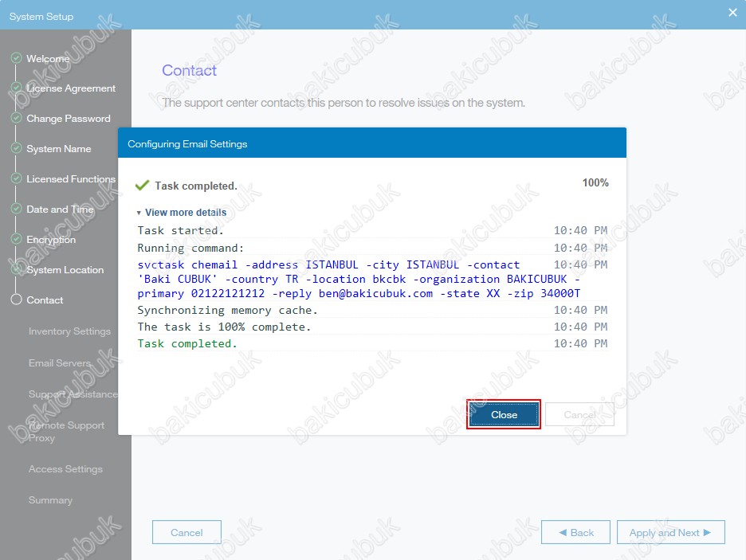Open the Encryption step
Viewport: 746px width, 560px height.
pos(51,240)
